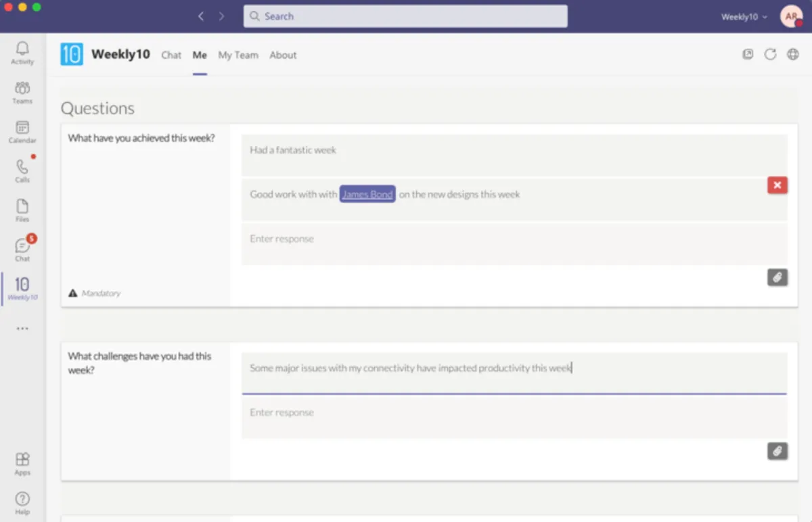Pop out the Weekly10 app

pos(747,54)
